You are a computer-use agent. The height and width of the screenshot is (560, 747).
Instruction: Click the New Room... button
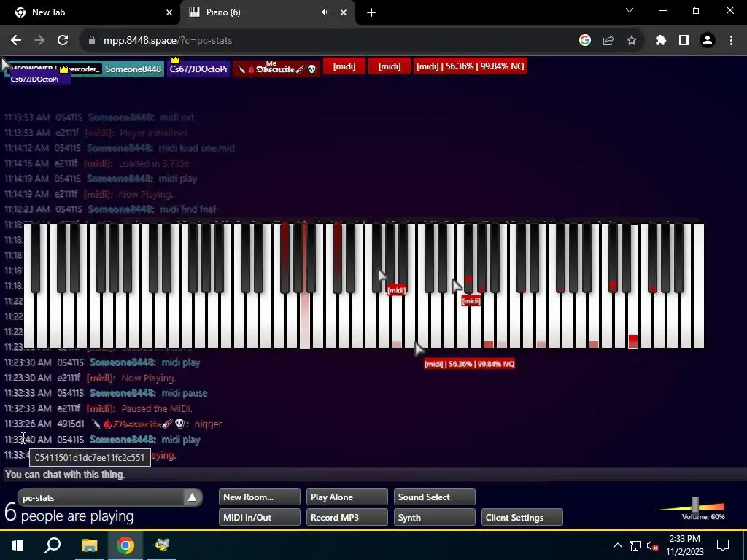click(x=260, y=497)
